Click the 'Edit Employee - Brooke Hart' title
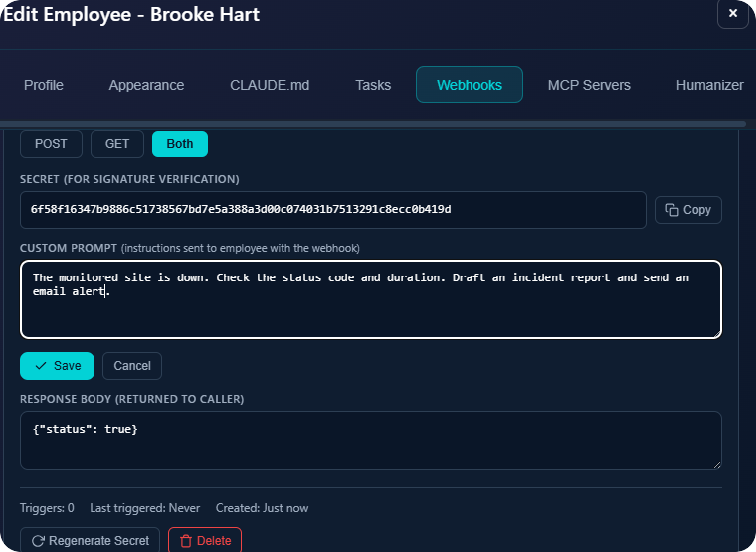Viewport: 756px width, 552px height. coord(131,15)
